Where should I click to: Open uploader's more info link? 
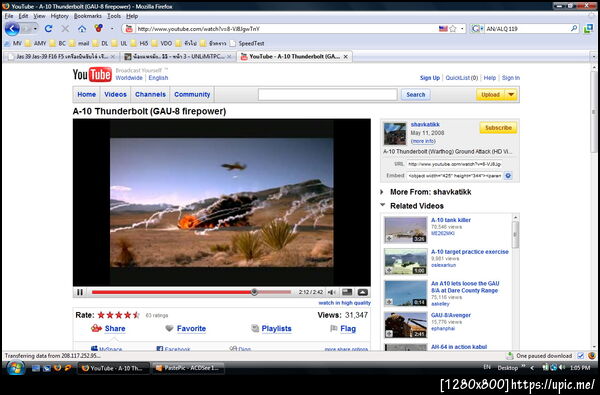pyautogui.click(x=423, y=141)
